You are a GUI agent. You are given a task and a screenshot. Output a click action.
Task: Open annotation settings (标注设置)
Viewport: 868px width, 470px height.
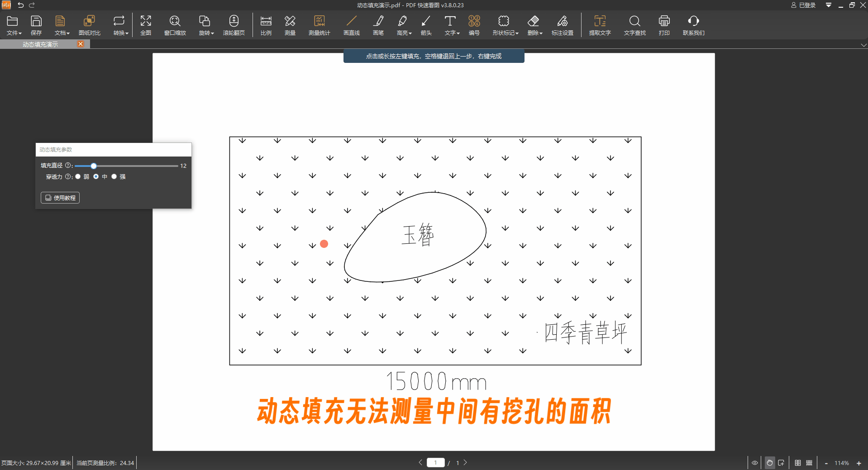(x=563, y=25)
